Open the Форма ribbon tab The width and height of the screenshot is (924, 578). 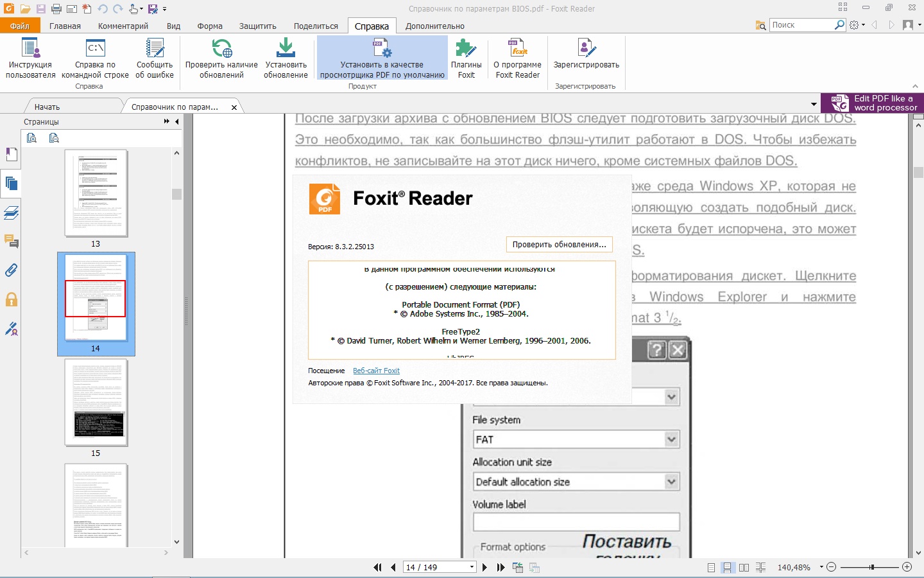(210, 26)
